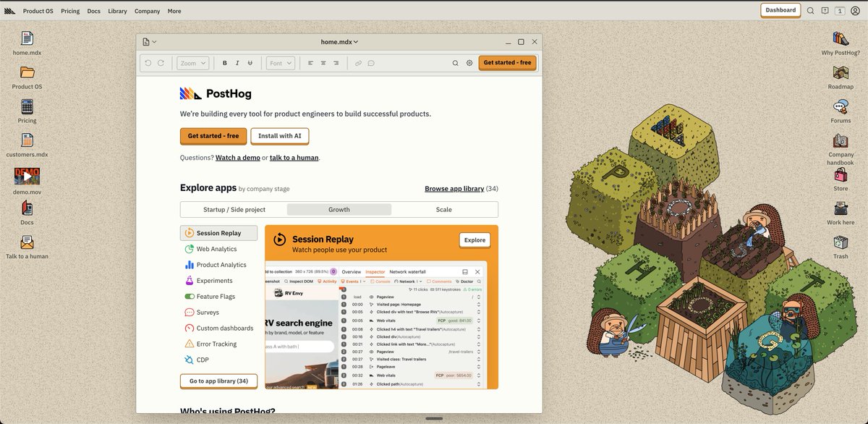Select Experiments in the app list
Viewport: 868px width, 424px height.
pyautogui.click(x=218, y=281)
